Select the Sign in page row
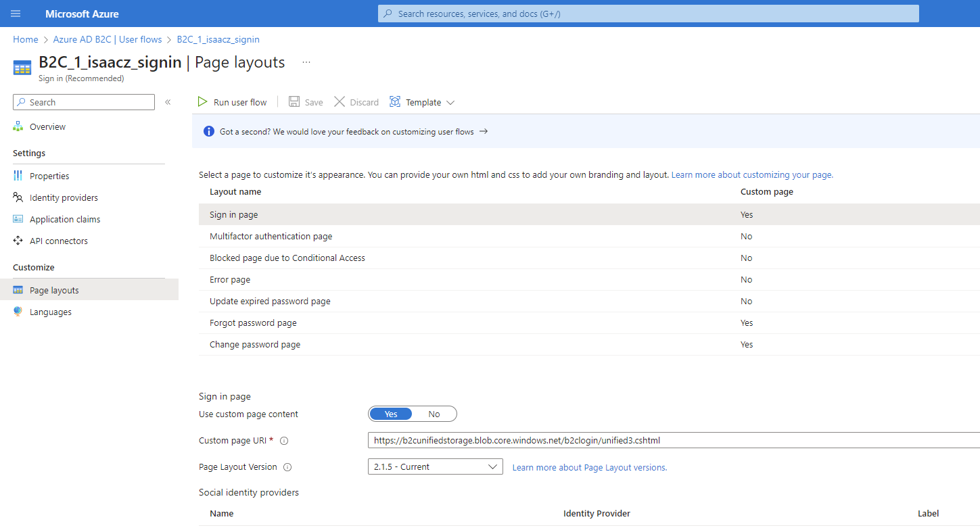Screen dimensions: 980x528 point(589,214)
